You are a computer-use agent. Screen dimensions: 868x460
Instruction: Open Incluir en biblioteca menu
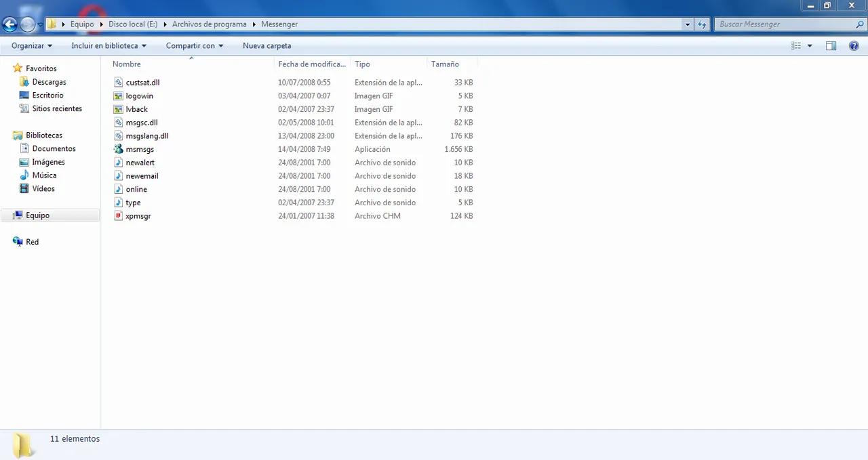(x=108, y=45)
